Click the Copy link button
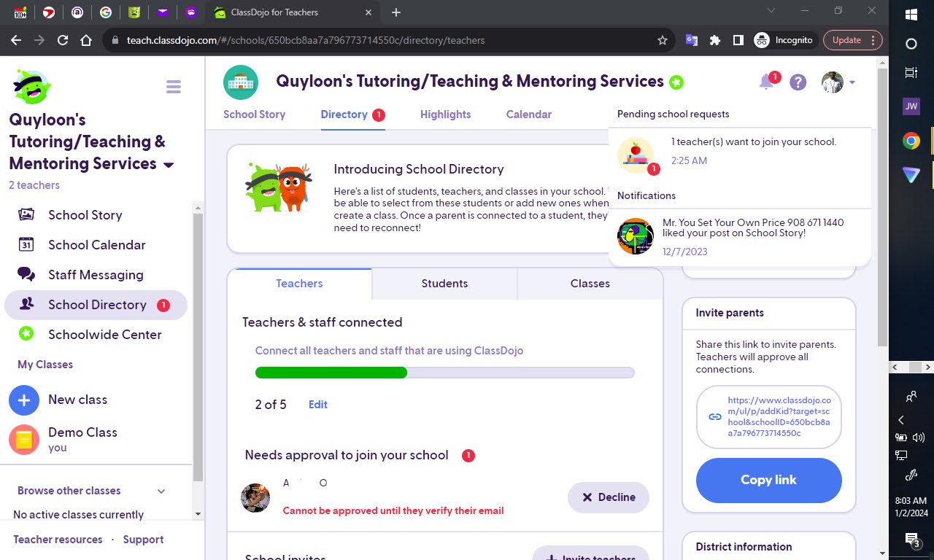This screenshot has height=560, width=934. pyautogui.click(x=768, y=481)
